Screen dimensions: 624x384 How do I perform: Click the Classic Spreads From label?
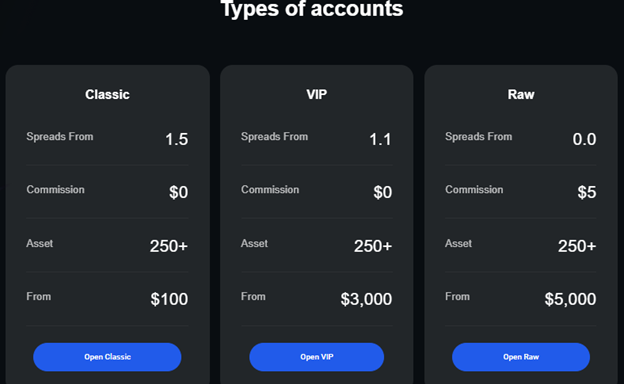(60, 136)
